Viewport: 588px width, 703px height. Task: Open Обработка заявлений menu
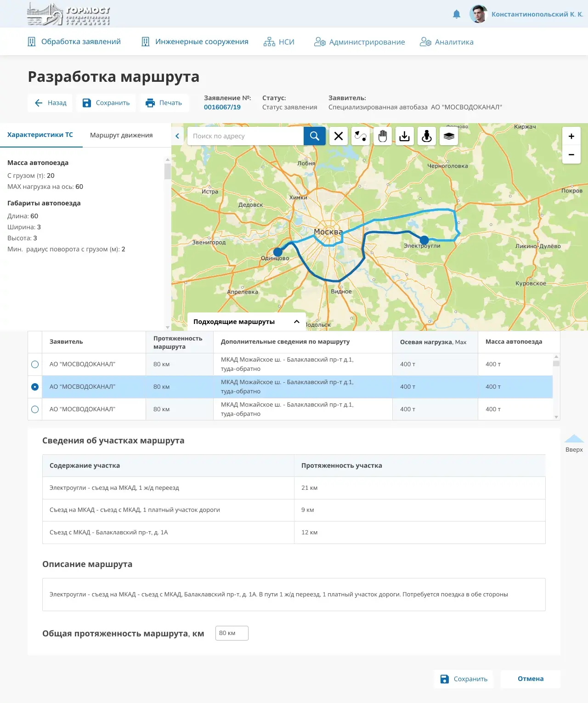(x=74, y=42)
